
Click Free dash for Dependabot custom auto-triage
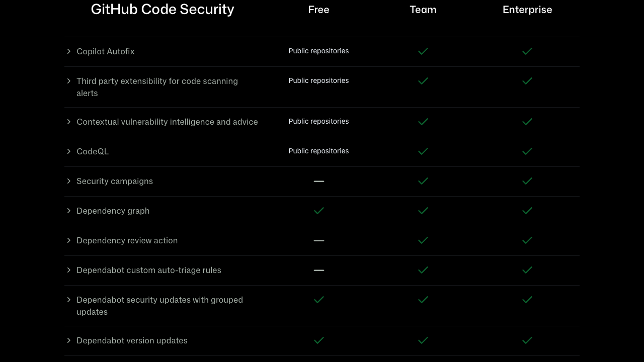pos(319,270)
